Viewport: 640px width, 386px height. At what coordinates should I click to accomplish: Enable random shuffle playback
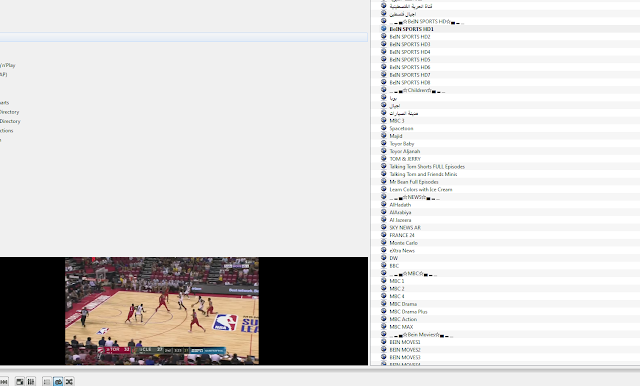69,382
